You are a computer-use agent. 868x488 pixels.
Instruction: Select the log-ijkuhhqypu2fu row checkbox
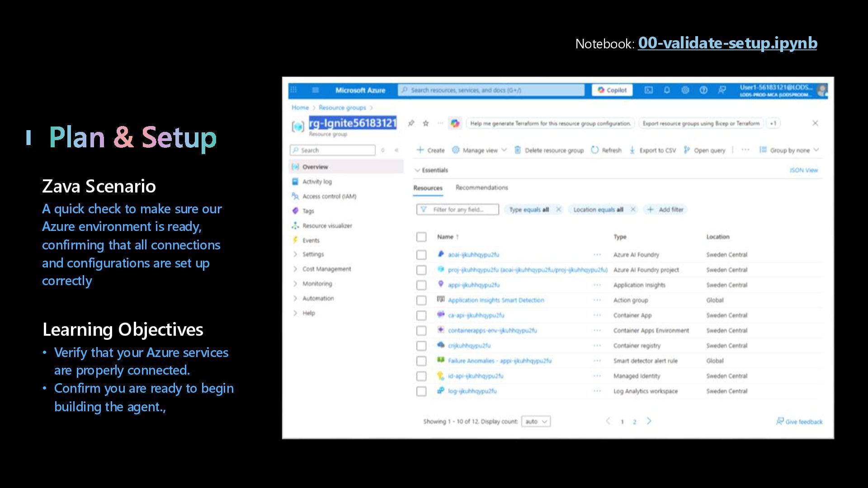pos(421,391)
